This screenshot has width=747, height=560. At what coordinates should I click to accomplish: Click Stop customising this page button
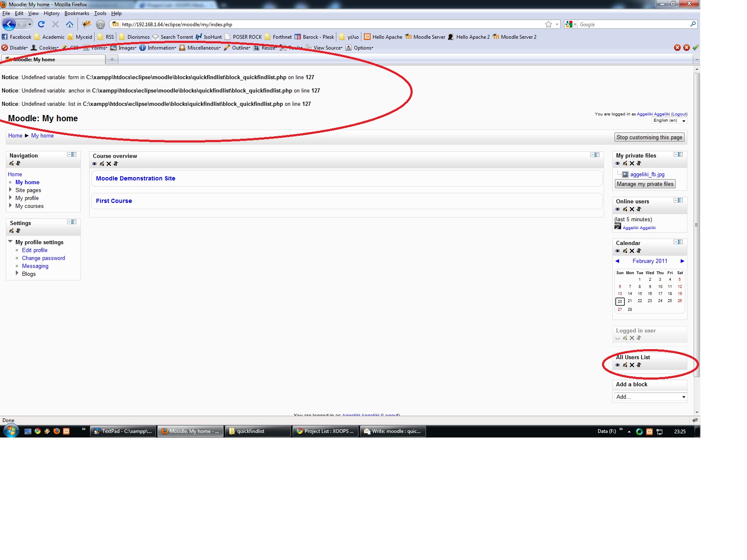pos(649,137)
